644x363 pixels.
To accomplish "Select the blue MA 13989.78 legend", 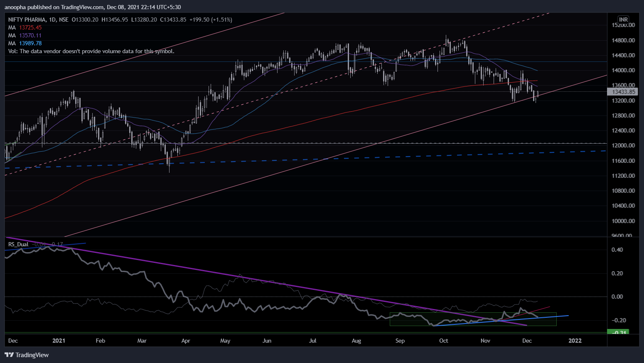I will click(x=25, y=43).
